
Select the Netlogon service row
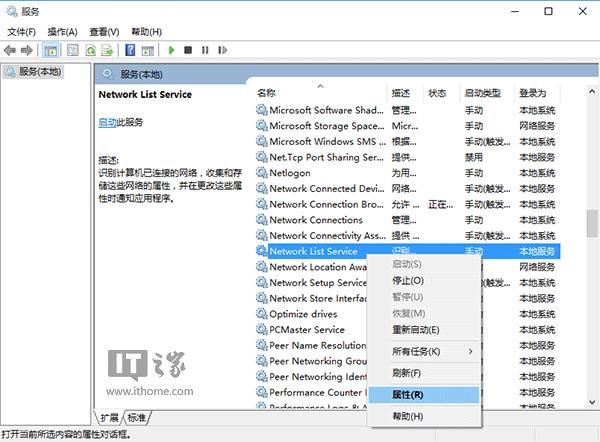[x=407, y=173]
